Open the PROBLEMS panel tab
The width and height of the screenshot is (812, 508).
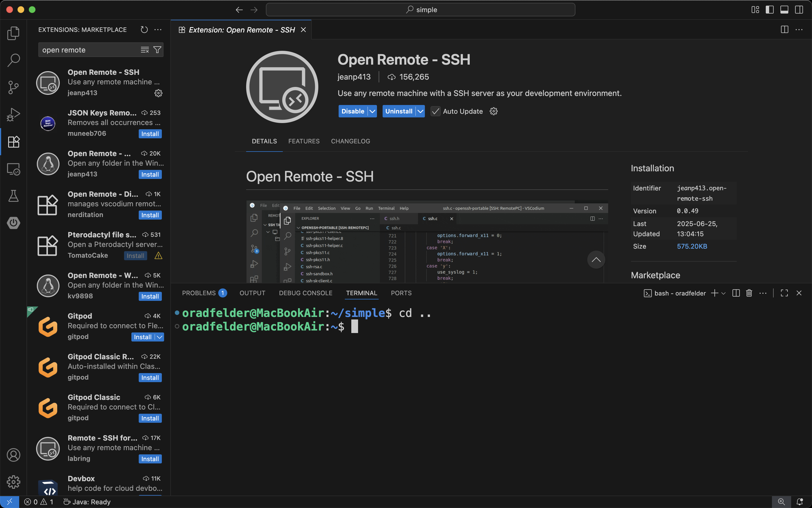204,293
